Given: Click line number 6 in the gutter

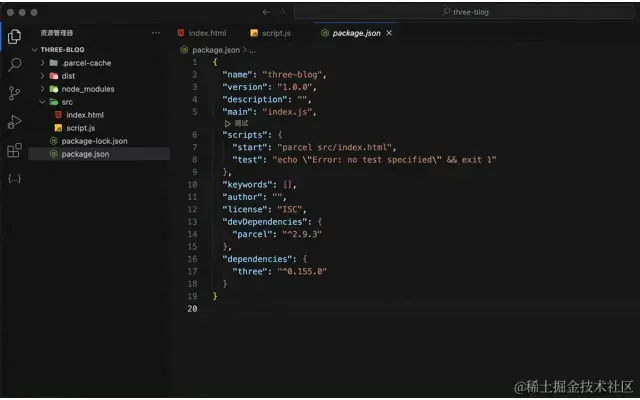Looking at the screenshot, I should pyautogui.click(x=195, y=135).
